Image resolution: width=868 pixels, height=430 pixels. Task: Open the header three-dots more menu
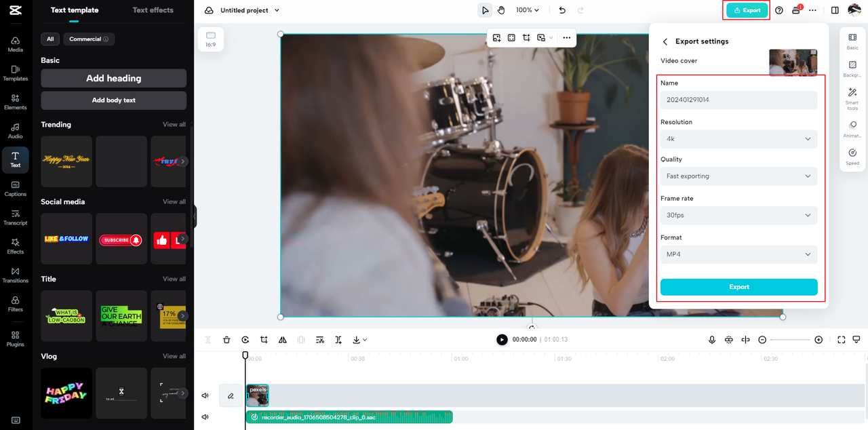812,10
